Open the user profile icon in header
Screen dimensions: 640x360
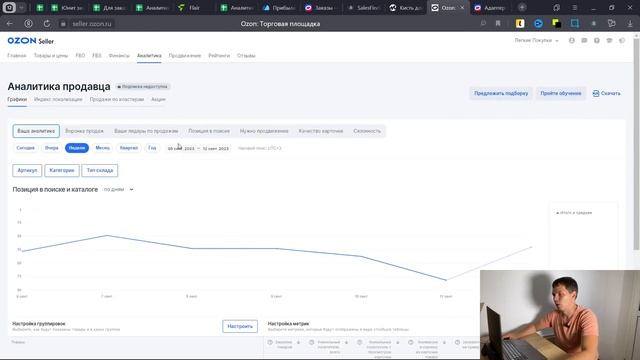(572, 40)
